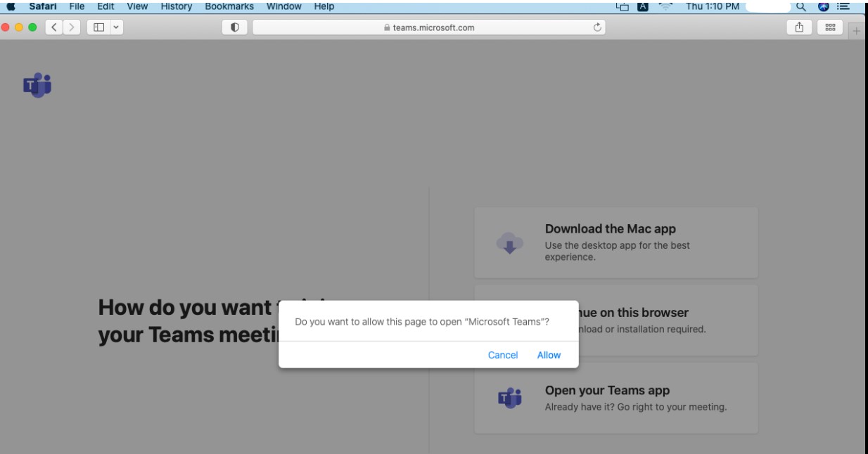This screenshot has height=454, width=868.
Task: Click the input source A icon
Action: point(644,6)
